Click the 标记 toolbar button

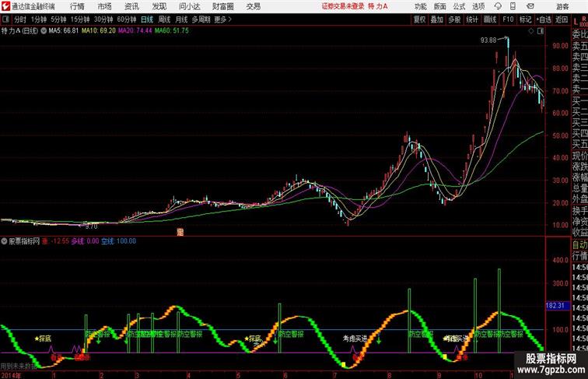525,19
